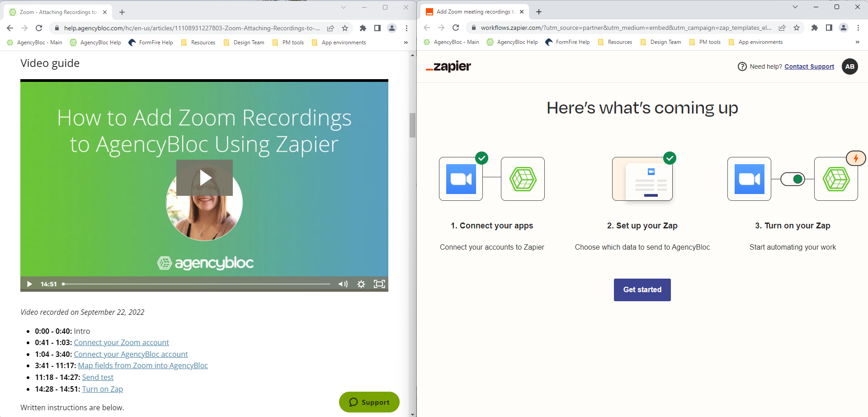Open tab search dropdown in help window
Screen dimensions: 868x417
point(344,7)
